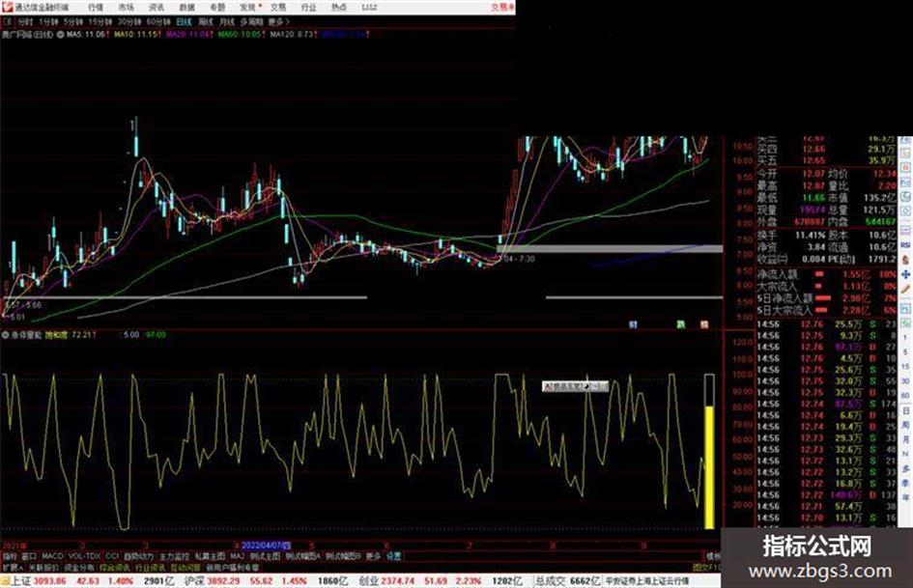Screen dimensions: 913x588
Task: Switch chart to 60分钟 period tab
Action: click(x=157, y=21)
